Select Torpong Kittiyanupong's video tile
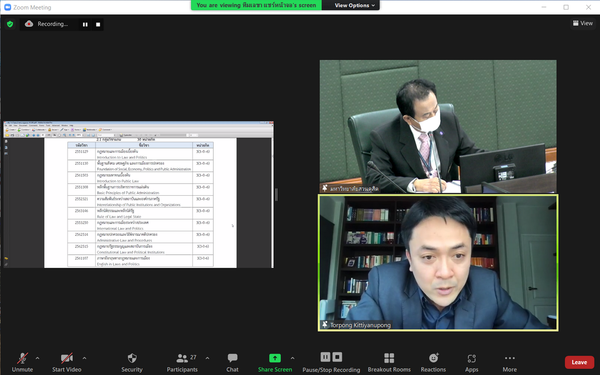This screenshot has width=600, height=375. coord(438,262)
